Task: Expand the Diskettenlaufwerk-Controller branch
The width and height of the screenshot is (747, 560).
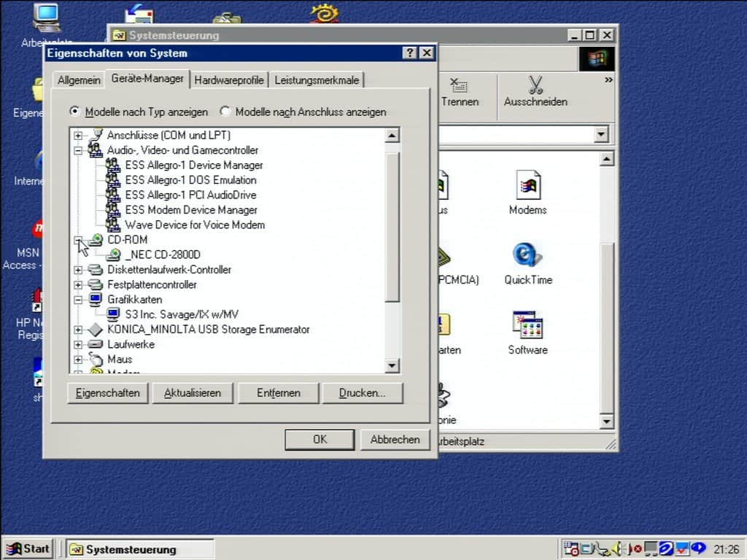Action: [78, 270]
